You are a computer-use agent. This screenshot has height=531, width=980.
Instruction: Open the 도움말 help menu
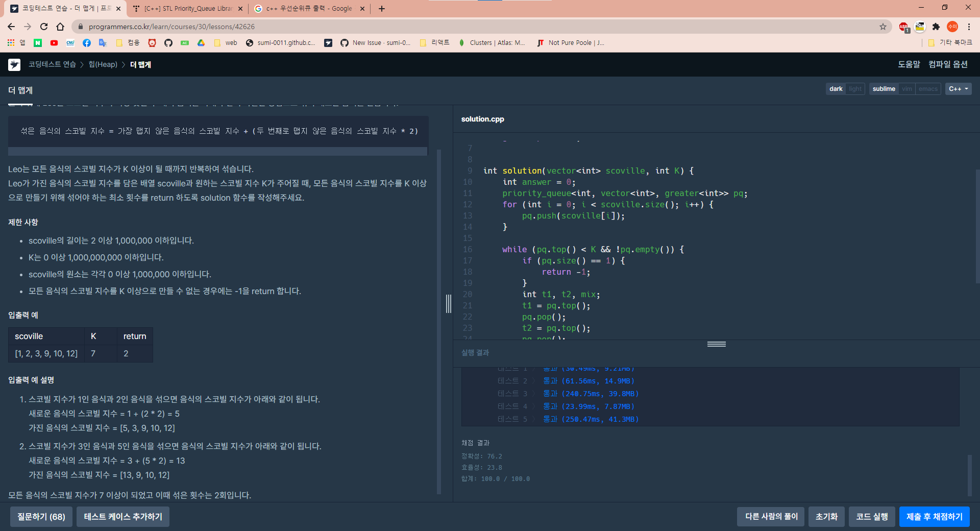pos(909,64)
